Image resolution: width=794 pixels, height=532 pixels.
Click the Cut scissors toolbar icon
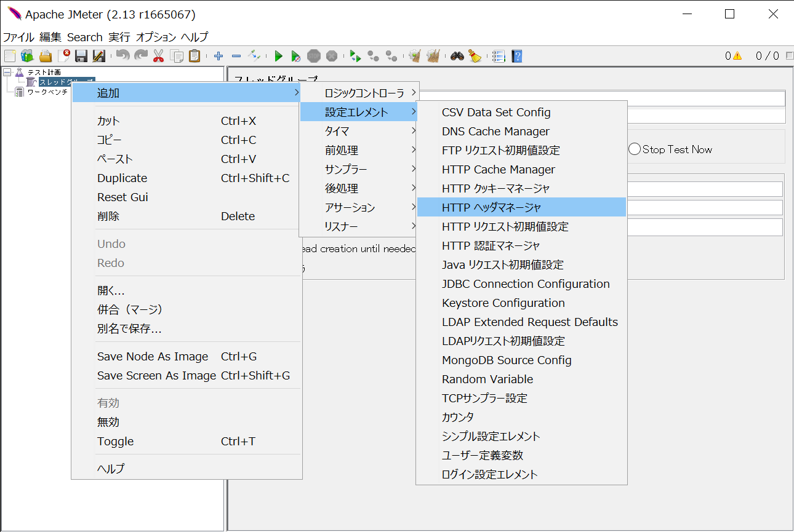pyautogui.click(x=158, y=56)
